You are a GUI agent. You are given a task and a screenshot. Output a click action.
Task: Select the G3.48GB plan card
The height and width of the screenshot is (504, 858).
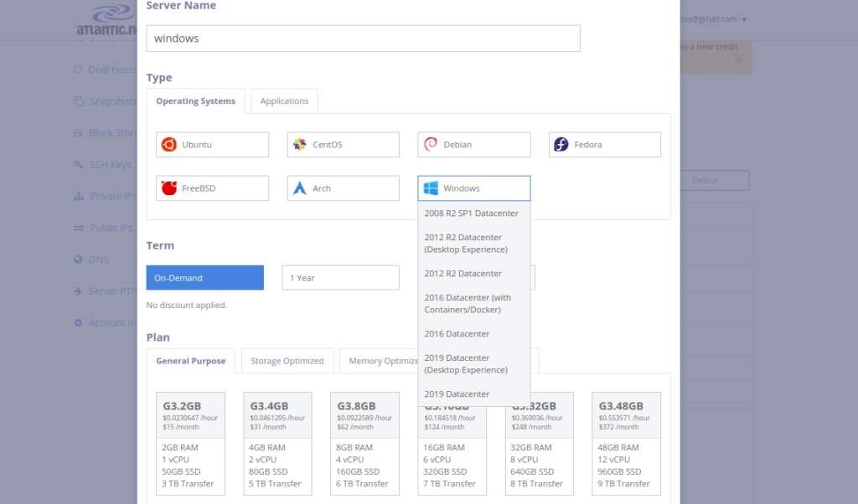pos(626,444)
